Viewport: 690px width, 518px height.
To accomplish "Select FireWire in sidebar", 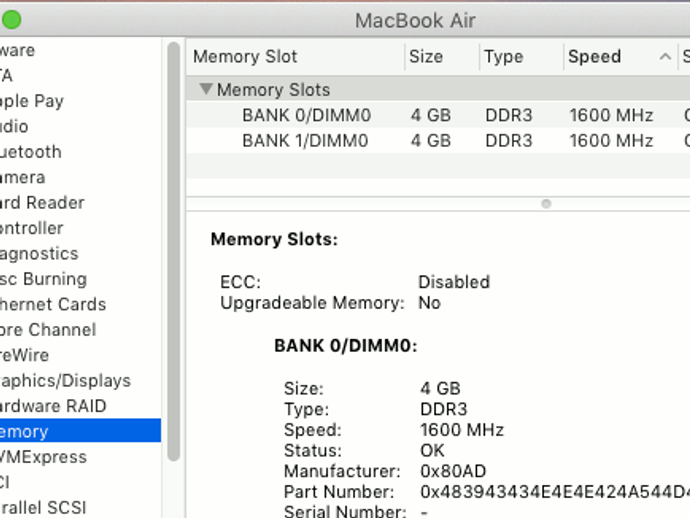I will tap(25, 356).
